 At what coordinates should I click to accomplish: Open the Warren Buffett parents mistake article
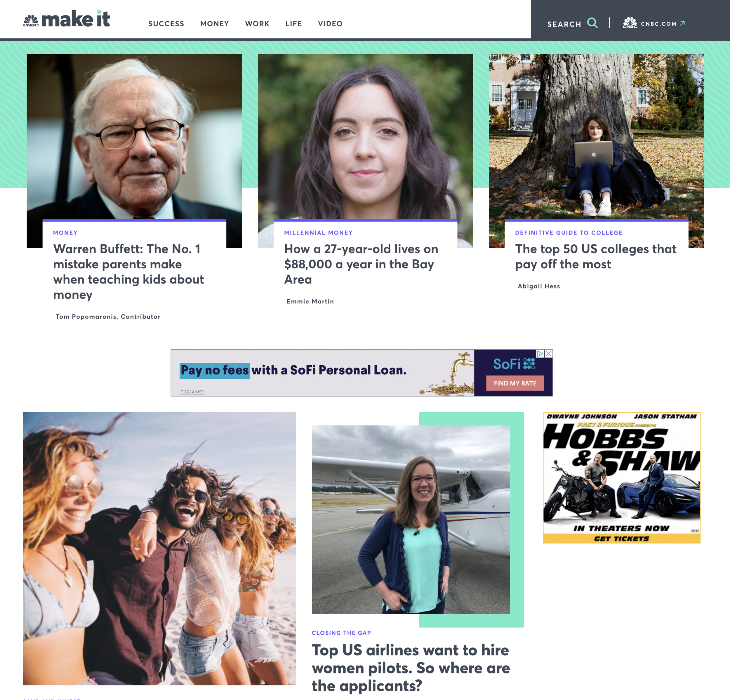(128, 272)
